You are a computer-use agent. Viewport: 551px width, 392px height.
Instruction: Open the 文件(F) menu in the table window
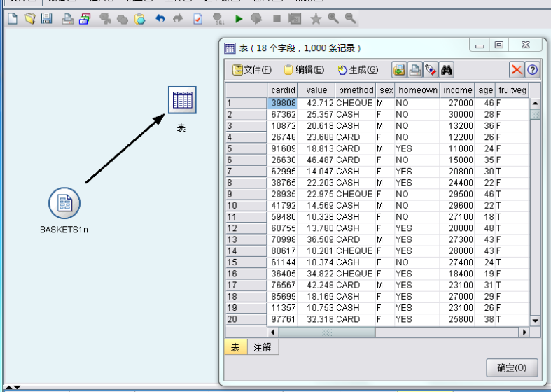tap(251, 70)
